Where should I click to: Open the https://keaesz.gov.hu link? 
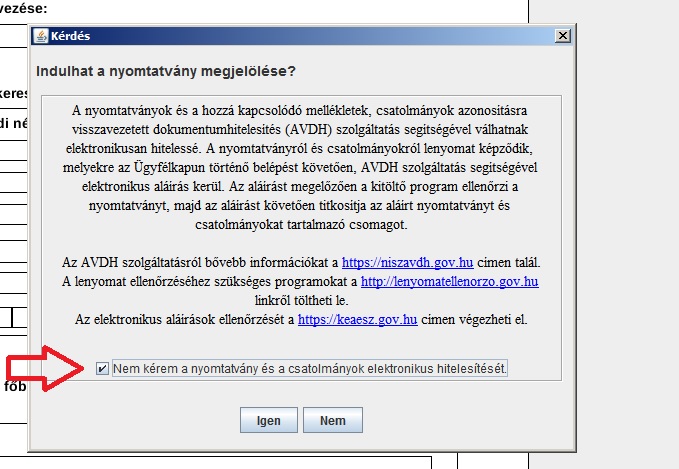[x=358, y=320]
